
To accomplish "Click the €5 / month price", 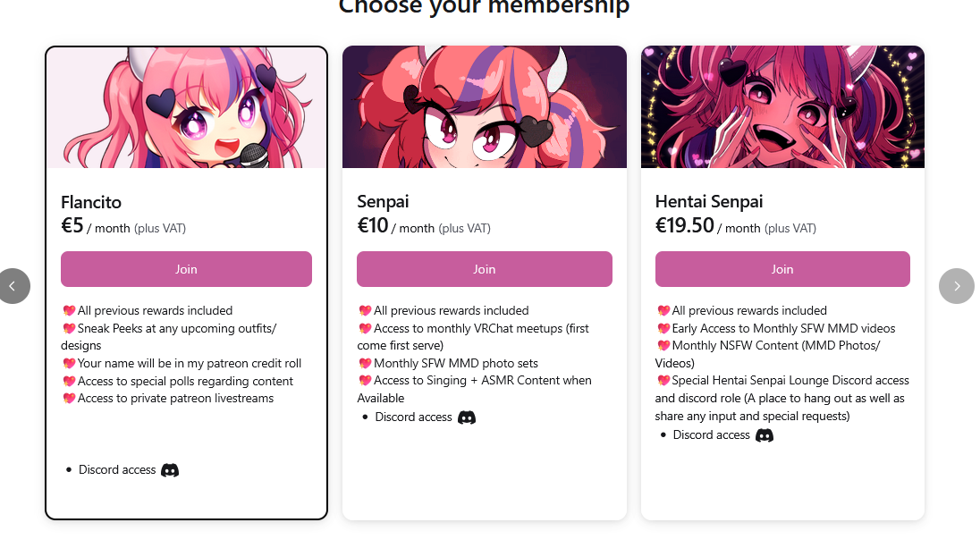I will pos(96,226).
